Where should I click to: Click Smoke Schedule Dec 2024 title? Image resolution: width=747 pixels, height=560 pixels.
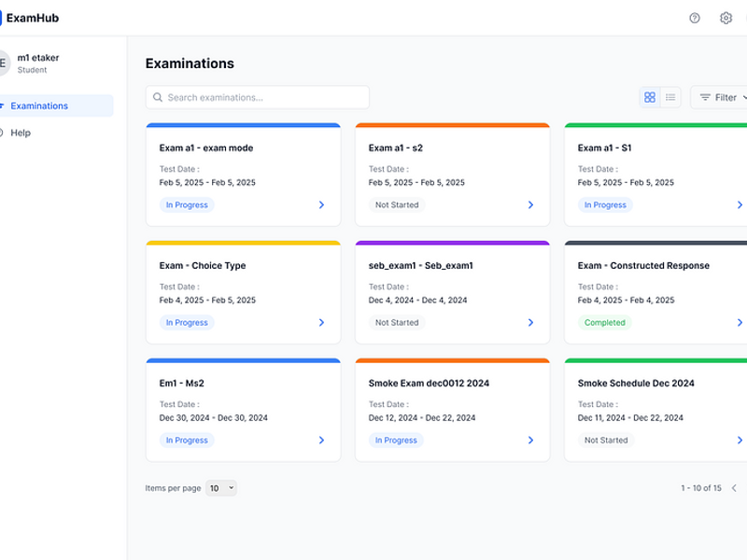click(x=636, y=384)
